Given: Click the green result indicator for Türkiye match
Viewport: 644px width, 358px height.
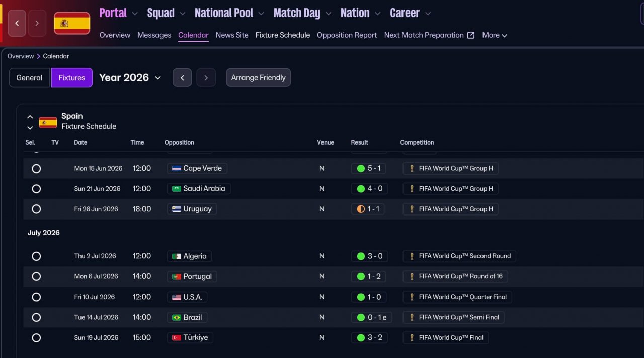Looking at the screenshot, I should pos(361,337).
